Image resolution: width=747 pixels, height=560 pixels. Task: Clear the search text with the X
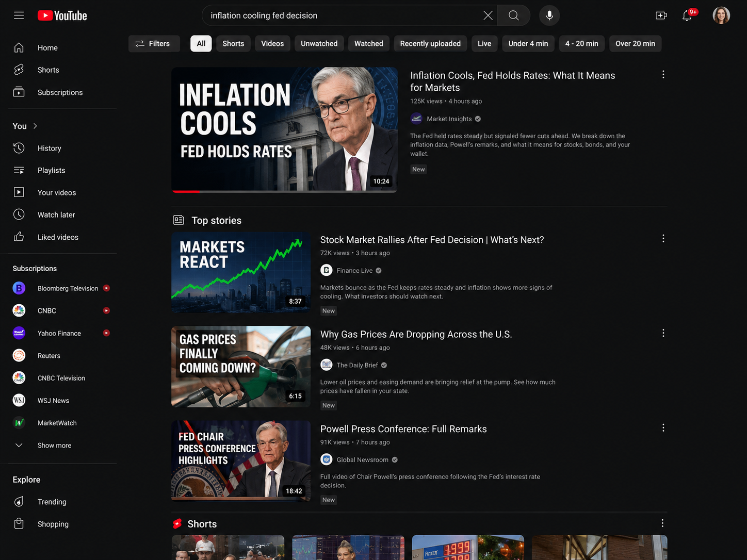(x=488, y=15)
